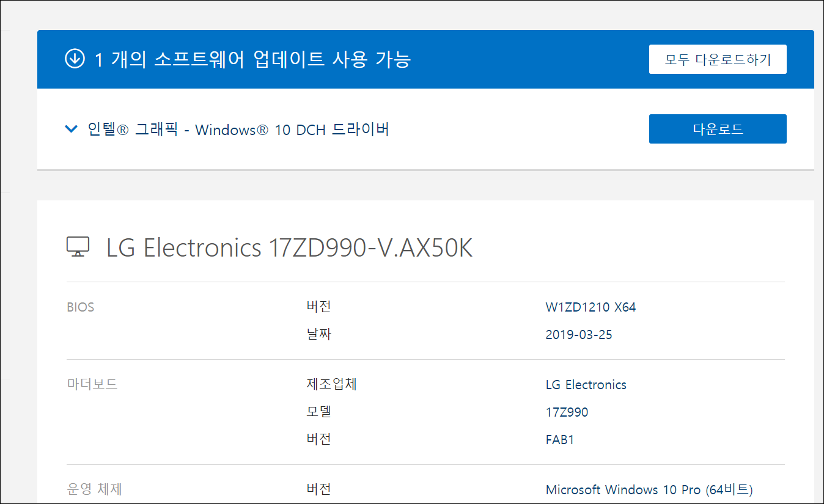Click the 다운로드 button for Intel graphics
The width and height of the screenshot is (824, 504).
[x=718, y=129]
